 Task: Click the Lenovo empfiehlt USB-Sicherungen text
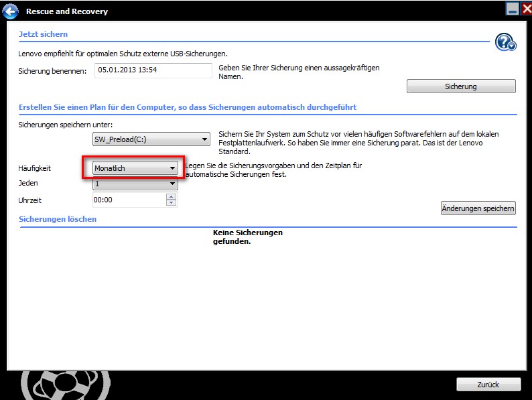[x=123, y=54]
